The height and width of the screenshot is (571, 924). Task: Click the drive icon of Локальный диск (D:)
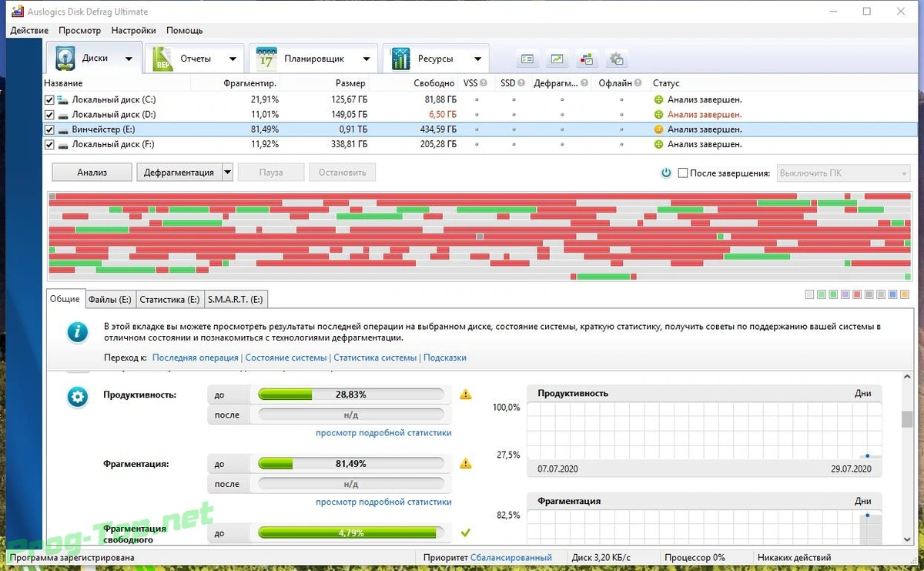click(x=63, y=114)
